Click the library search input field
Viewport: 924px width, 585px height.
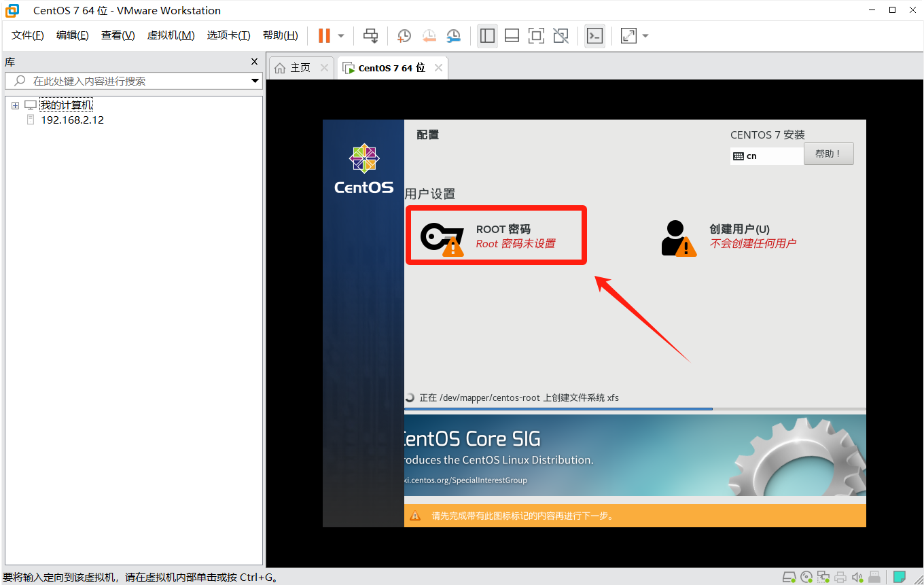click(136, 81)
